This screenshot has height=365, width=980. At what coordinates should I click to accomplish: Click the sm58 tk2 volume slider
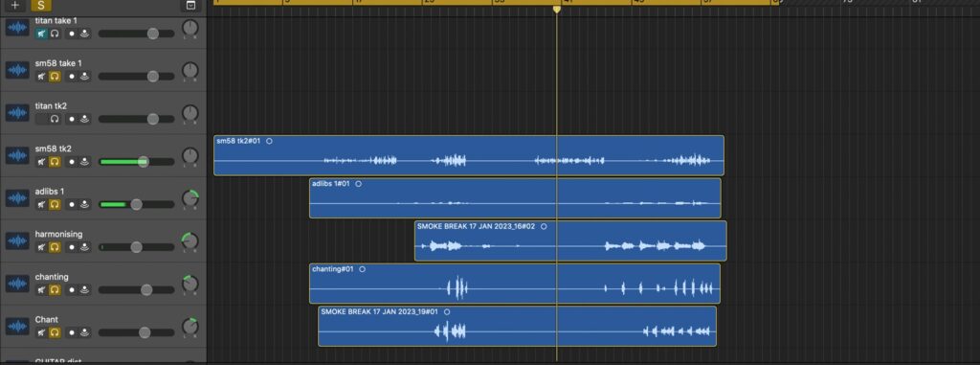tap(136, 162)
